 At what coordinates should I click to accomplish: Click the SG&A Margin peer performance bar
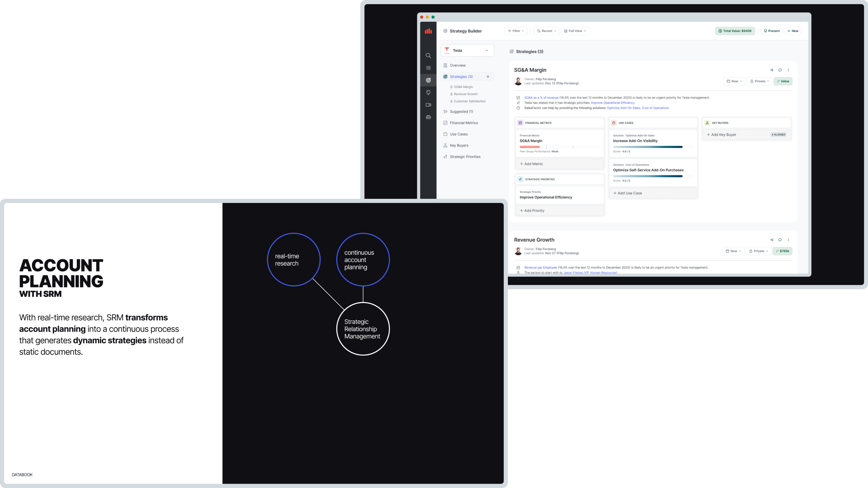pos(560,147)
